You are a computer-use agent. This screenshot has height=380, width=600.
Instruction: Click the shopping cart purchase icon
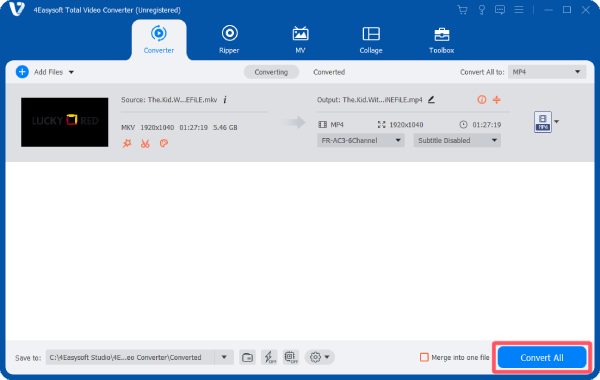pyautogui.click(x=463, y=10)
